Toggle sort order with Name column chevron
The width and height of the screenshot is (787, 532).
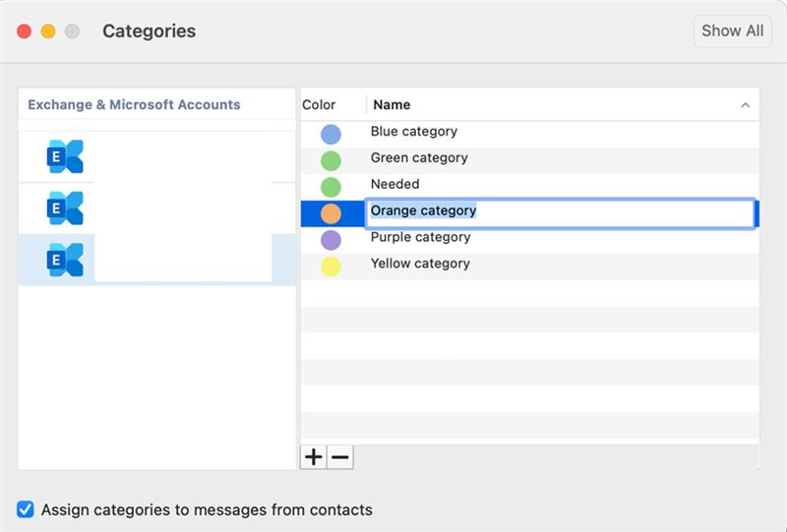(x=745, y=105)
